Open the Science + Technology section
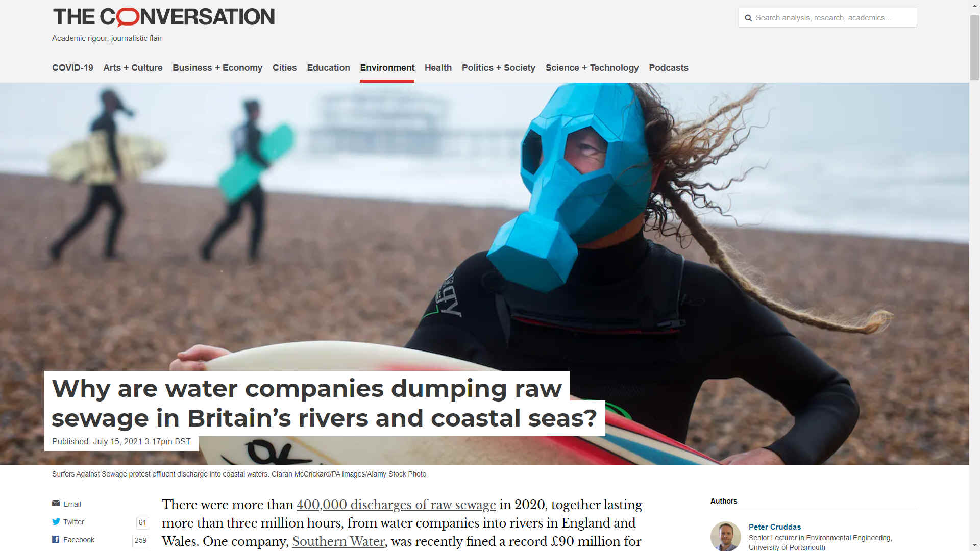This screenshot has height=551, width=980. click(x=592, y=68)
